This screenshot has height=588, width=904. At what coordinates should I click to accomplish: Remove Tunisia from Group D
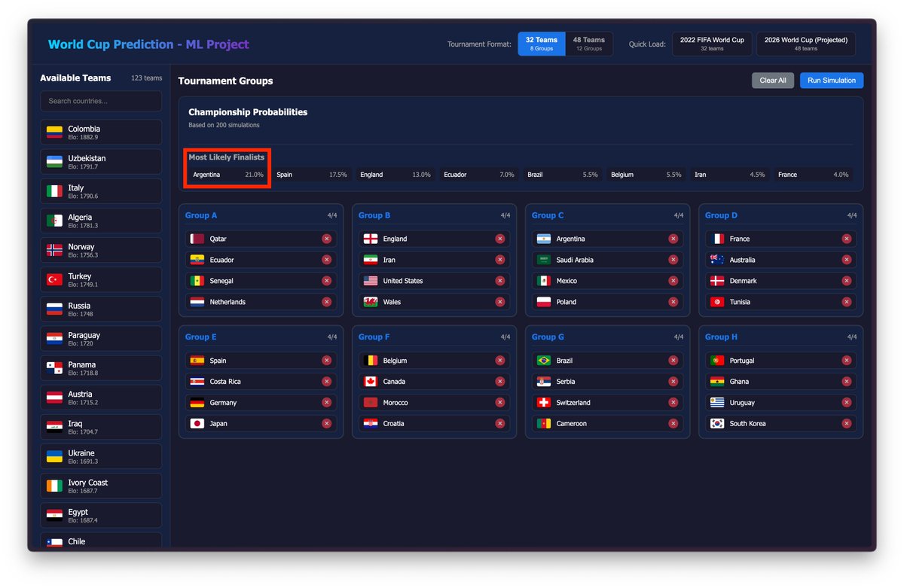point(846,302)
